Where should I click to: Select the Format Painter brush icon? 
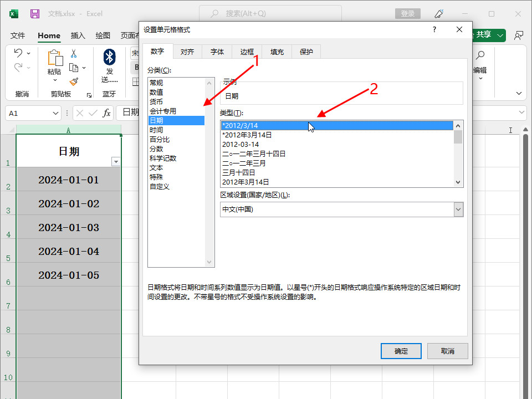(74, 82)
